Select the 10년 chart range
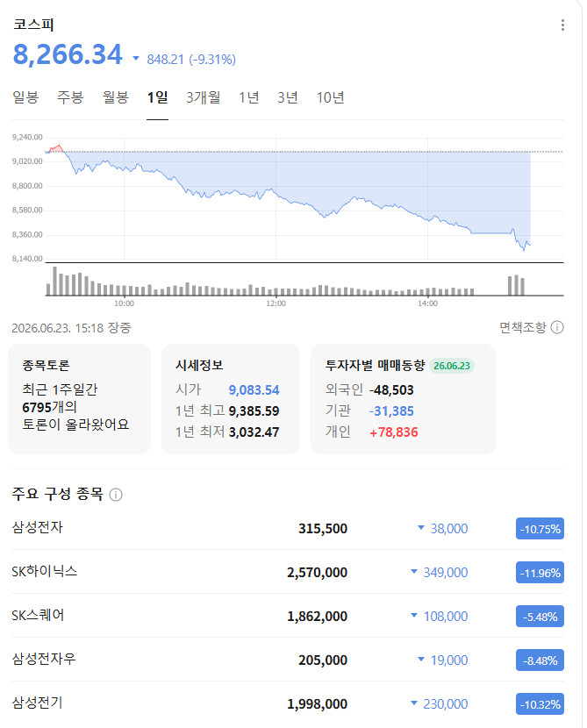The height and width of the screenshot is (728, 587). [330, 97]
